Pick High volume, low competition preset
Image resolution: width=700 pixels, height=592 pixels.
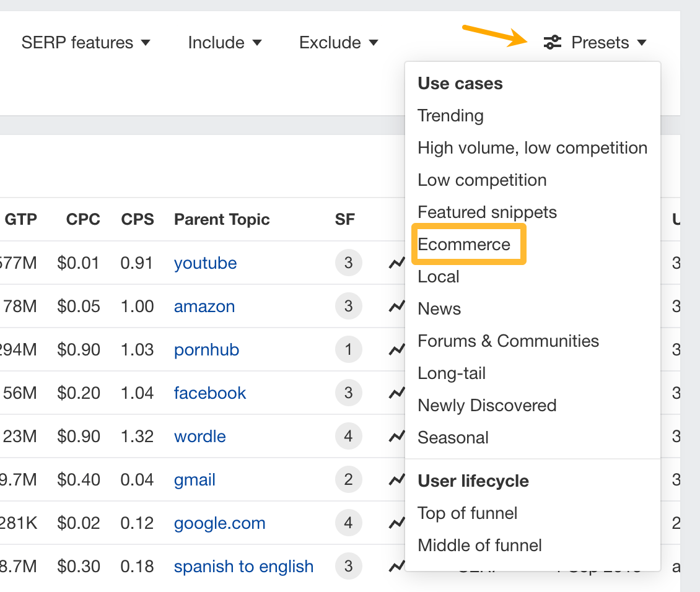tap(532, 148)
